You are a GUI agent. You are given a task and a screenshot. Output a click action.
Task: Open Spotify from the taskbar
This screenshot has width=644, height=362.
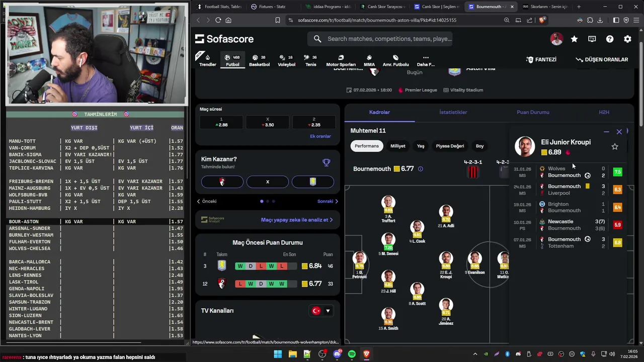(x=352, y=354)
